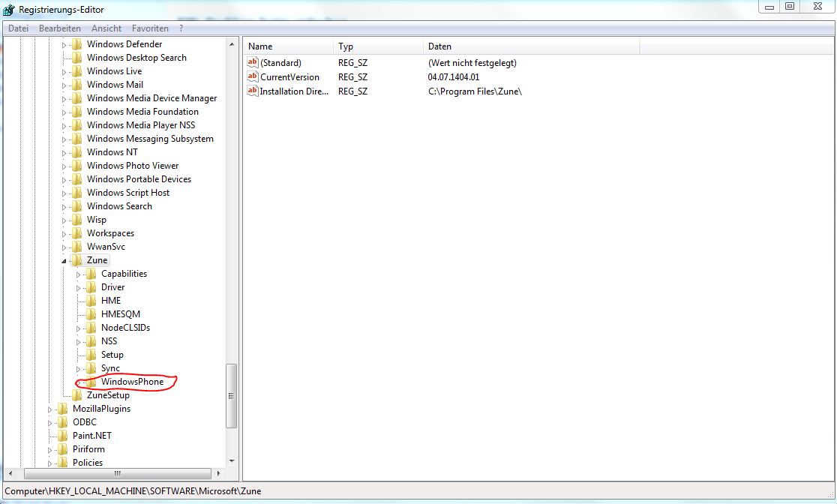The height and width of the screenshot is (504, 837).
Task: Click the Windows Live folder icon
Action: tap(76, 71)
